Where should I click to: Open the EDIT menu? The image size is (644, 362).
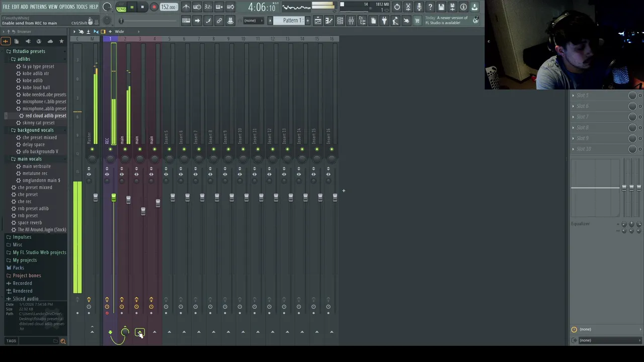[x=16, y=7]
